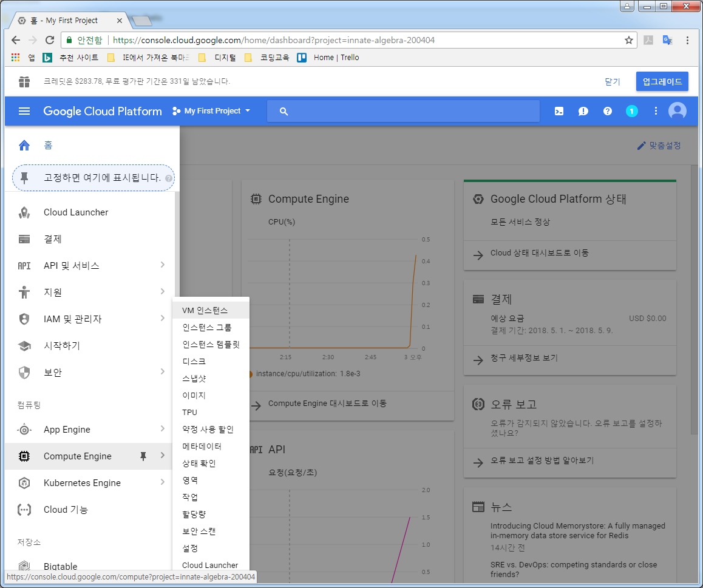Click the Cloud Platform search field
Viewport: 703px width, 588px height.
(403, 111)
